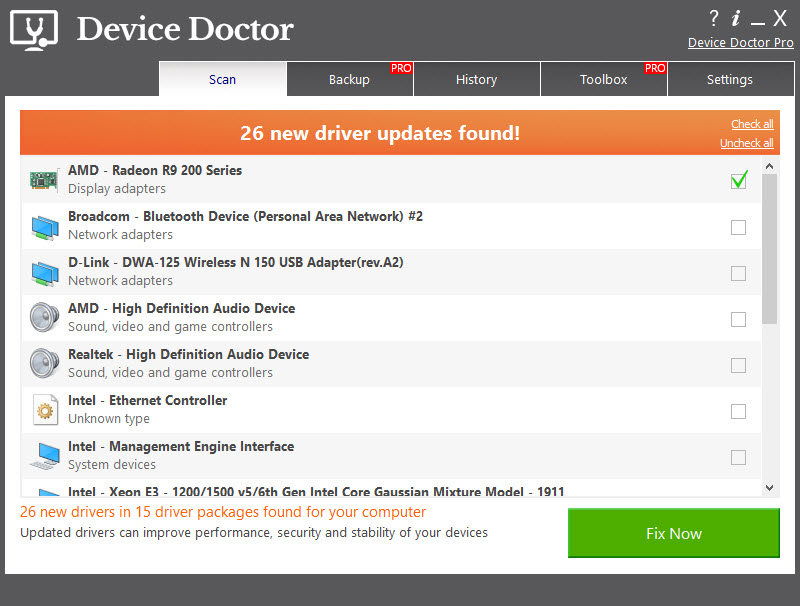Click 'Unknown type' under Intel Ethernet Controller

tap(109, 419)
